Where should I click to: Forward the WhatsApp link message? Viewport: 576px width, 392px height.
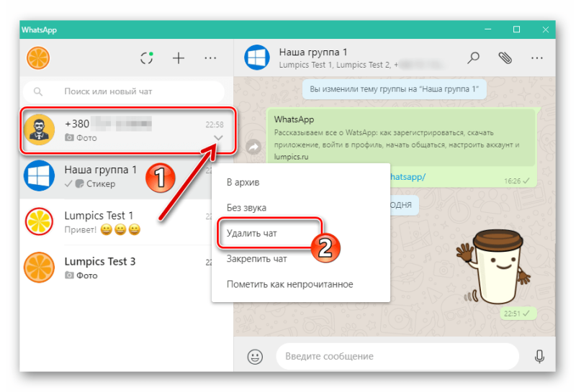[x=253, y=147]
